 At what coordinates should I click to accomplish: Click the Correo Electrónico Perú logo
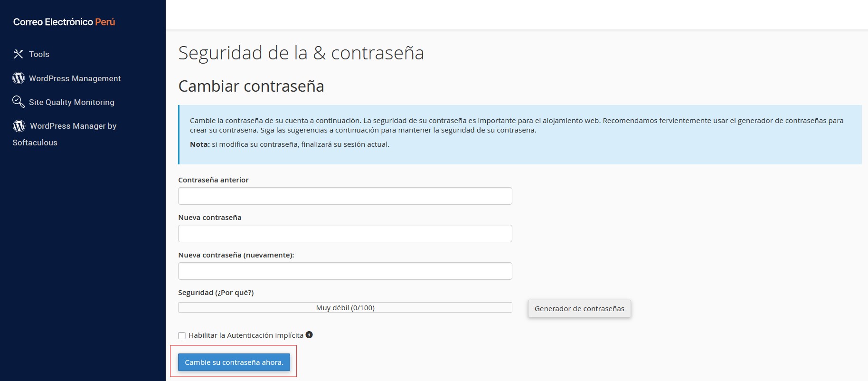(64, 22)
